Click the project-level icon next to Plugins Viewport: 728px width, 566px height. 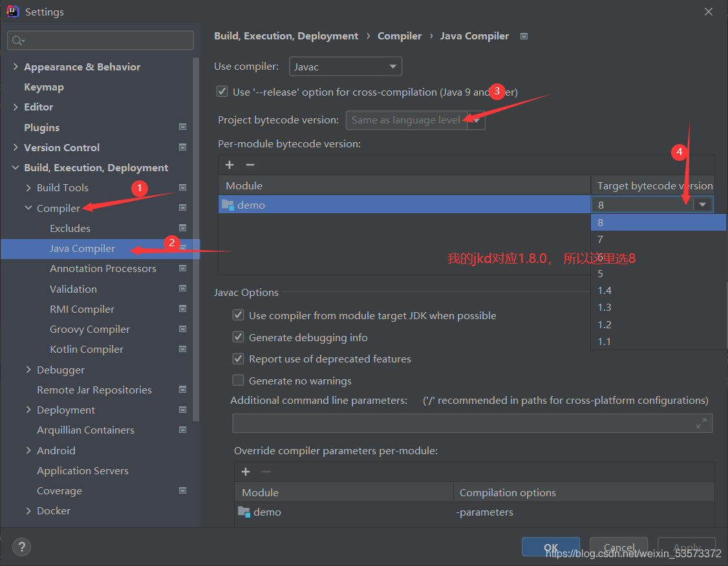pos(182,127)
